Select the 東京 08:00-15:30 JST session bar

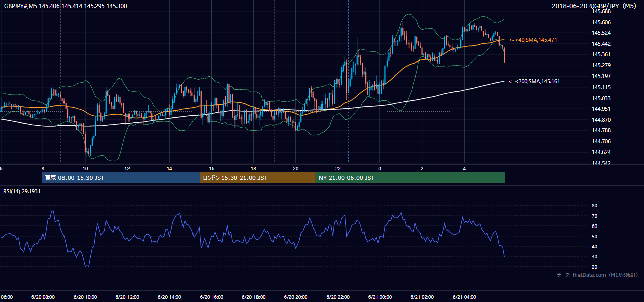[x=121, y=178]
